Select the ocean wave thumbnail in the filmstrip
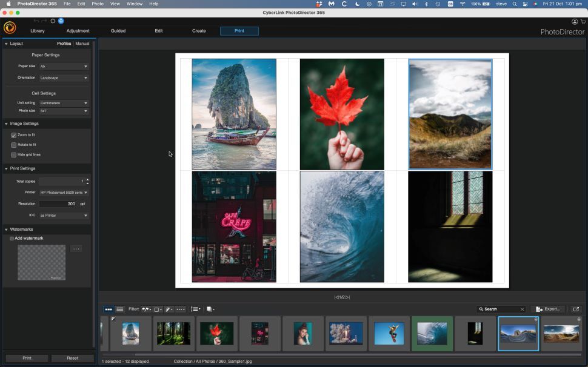 point(432,332)
